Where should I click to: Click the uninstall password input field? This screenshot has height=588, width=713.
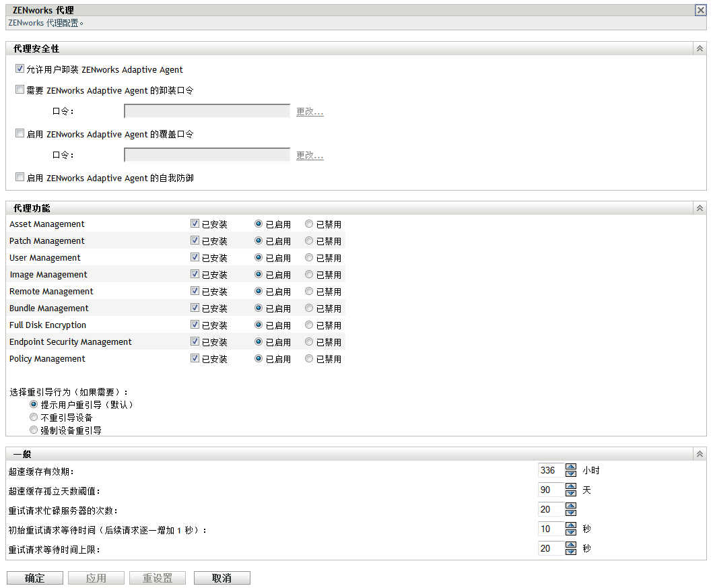coord(207,111)
